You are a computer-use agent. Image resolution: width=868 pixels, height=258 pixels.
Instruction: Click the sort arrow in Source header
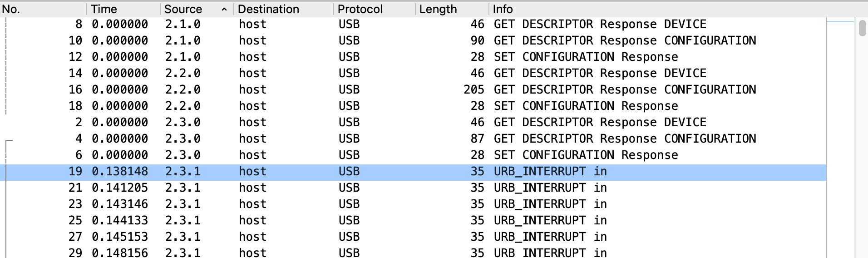(224, 9)
